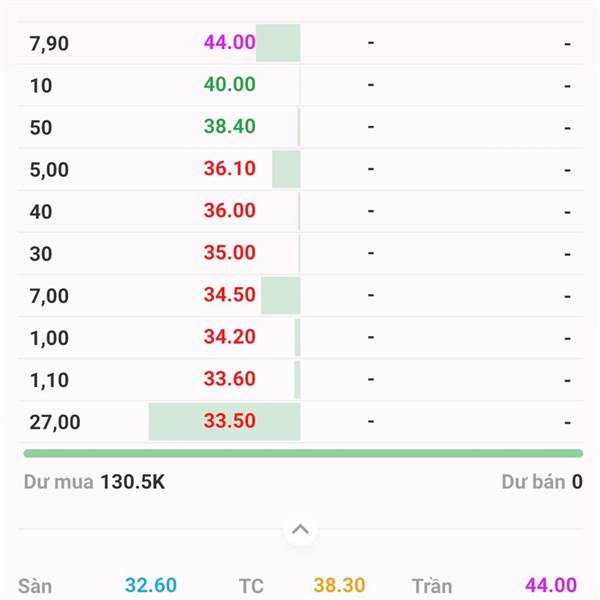The image size is (600, 600).
Task: Click the Dư bán 0 total
Action: tap(542, 482)
